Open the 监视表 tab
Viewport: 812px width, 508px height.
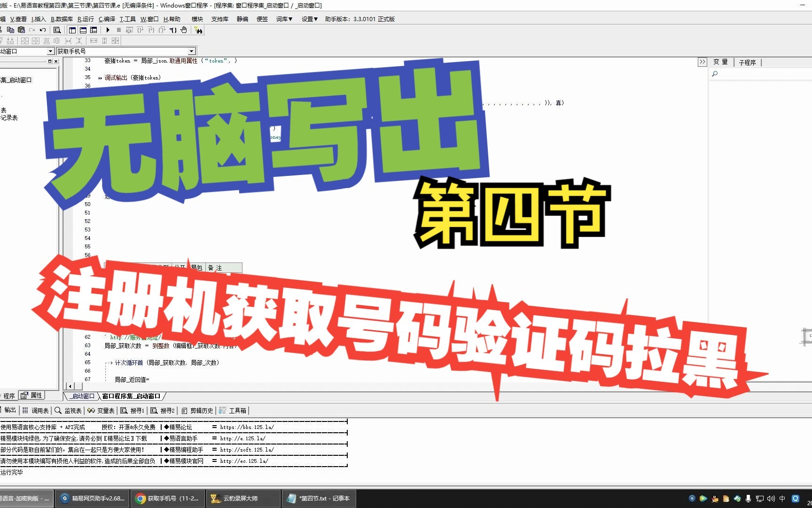69,410
